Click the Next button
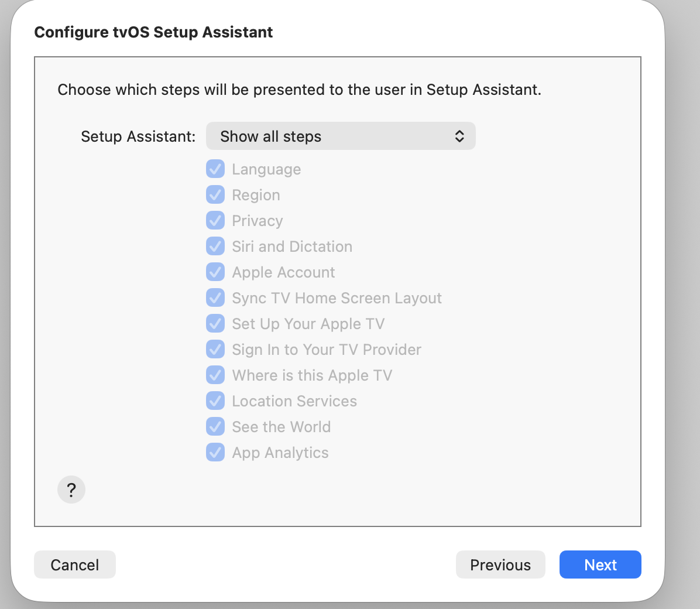 pos(600,564)
